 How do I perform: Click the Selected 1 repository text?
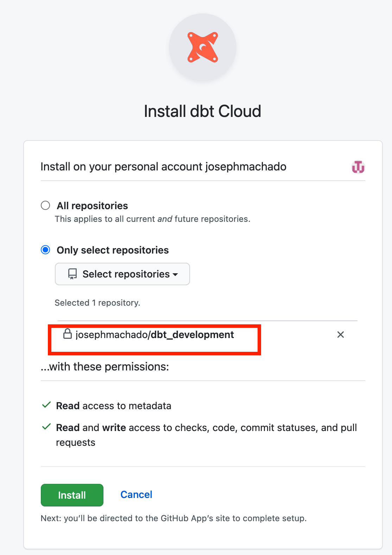click(x=97, y=303)
